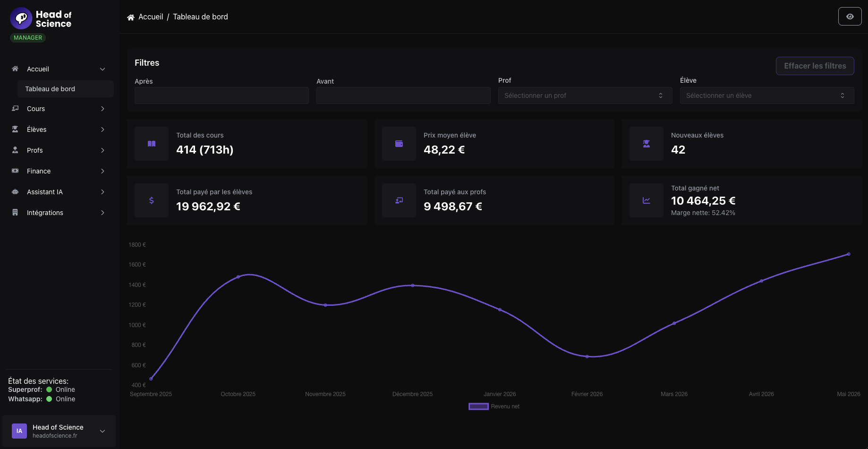
Task: Open the Sélectionner un prof dropdown
Action: pos(585,95)
